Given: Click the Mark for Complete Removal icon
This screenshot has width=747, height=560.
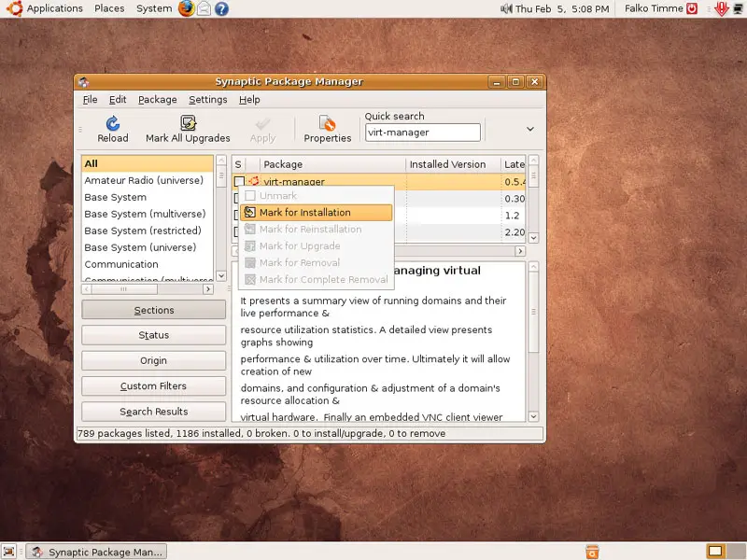Looking at the screenshot, I should click(250, 279).
